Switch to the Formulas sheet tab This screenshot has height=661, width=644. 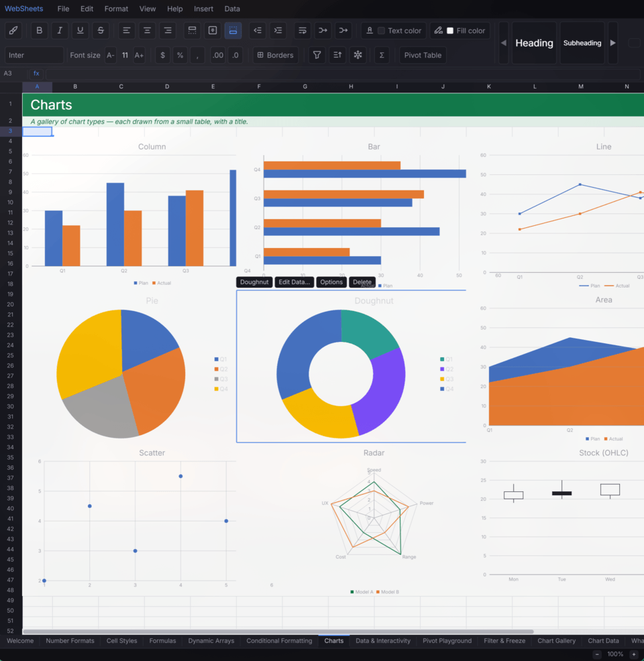162,641
